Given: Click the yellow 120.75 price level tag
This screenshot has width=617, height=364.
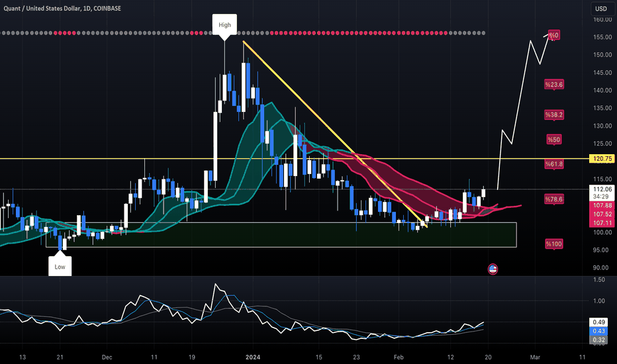Looking at the screenshot, I should [x=601, y=159].
